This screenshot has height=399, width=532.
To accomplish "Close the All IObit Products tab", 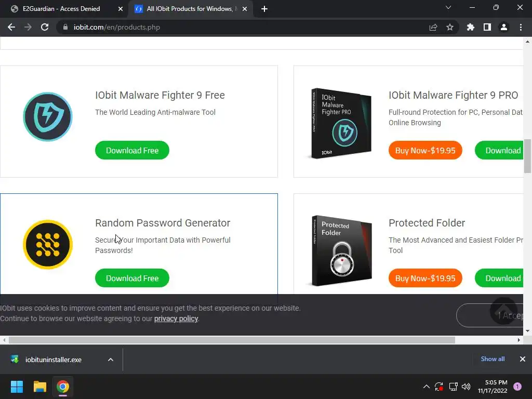I will coord(245,9).
